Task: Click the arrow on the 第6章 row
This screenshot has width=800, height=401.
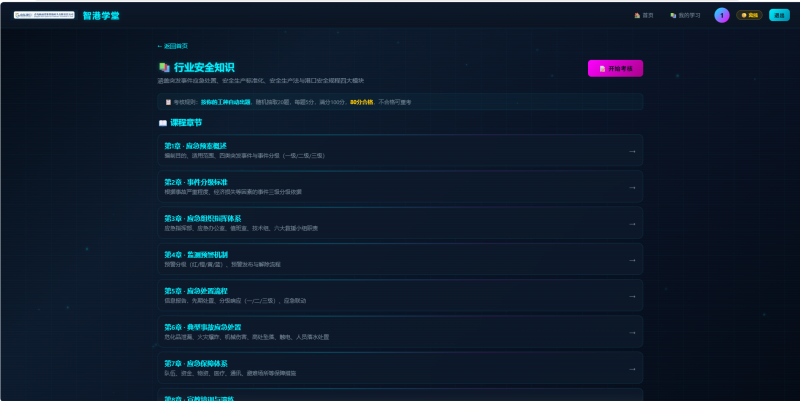Action: tap(632, 333)
